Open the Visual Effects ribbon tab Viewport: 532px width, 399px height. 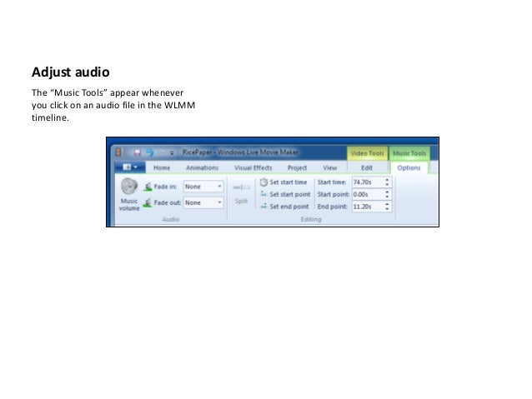tap(253, 167)
